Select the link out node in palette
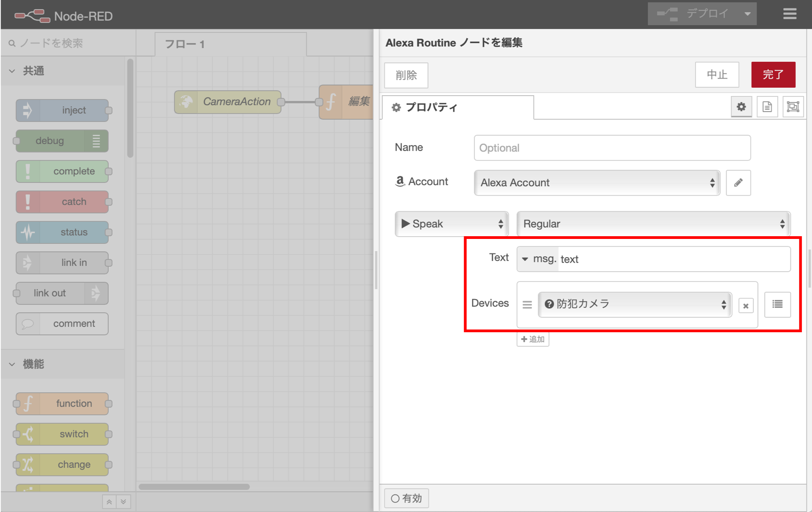 point(62,294)
